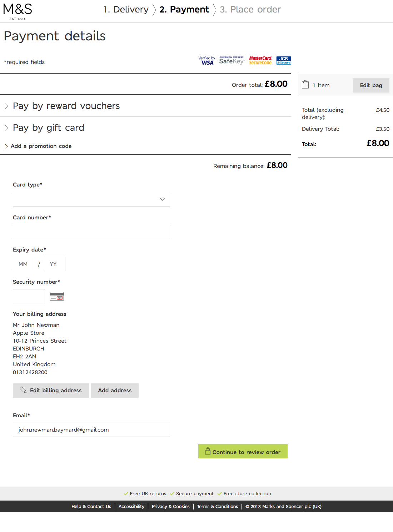
Task: Select the Payment step in the checkout breadcrumb
Action: pos(184,10)
